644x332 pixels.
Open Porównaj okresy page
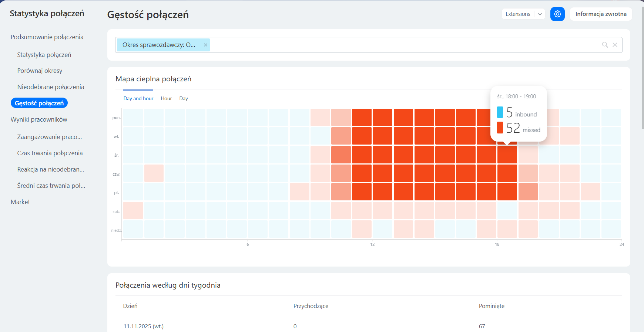40,71
